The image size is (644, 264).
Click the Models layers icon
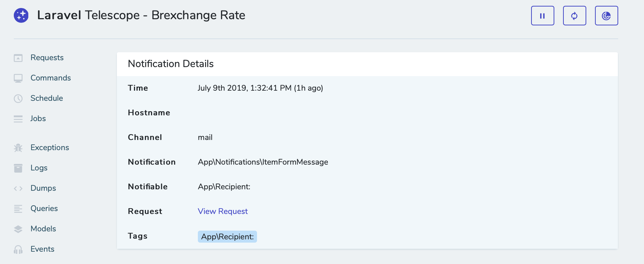click(x=18, y=229)
